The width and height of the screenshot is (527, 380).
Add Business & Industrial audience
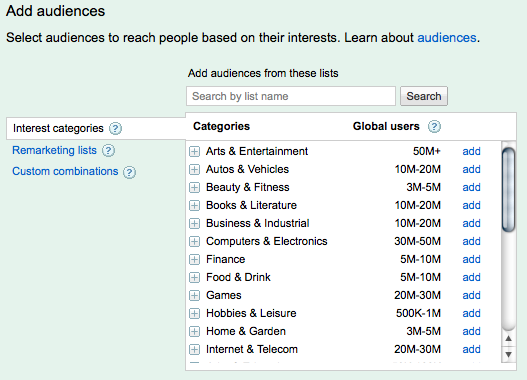click(x=471, y=223)
